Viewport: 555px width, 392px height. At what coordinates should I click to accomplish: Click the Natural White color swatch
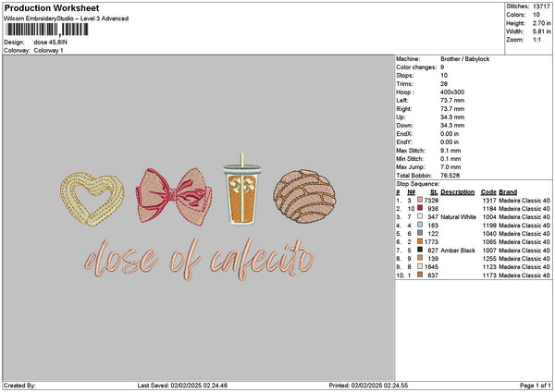(419, 216)
